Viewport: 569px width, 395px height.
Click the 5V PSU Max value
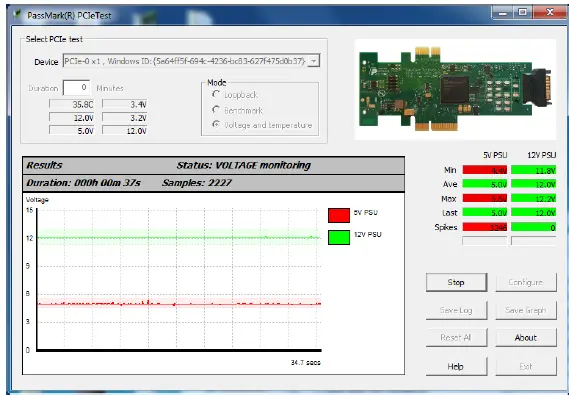(x=485, y=198)
